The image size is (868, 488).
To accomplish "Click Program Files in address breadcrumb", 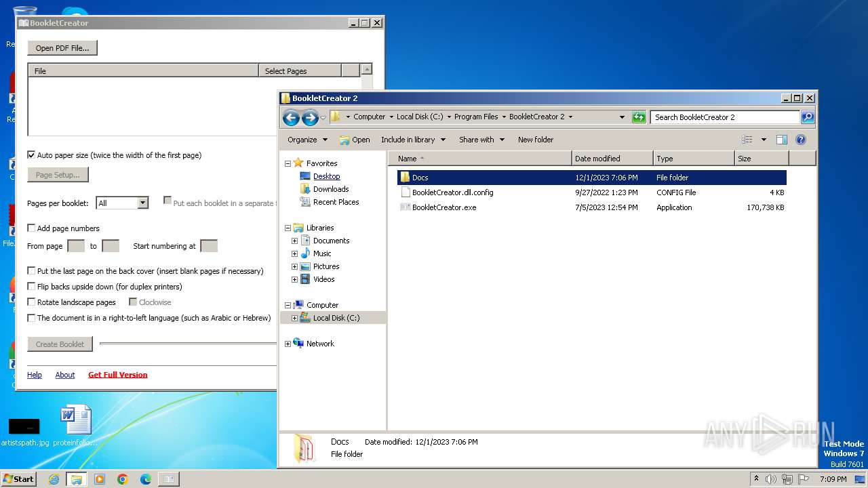I will point(476,117).
